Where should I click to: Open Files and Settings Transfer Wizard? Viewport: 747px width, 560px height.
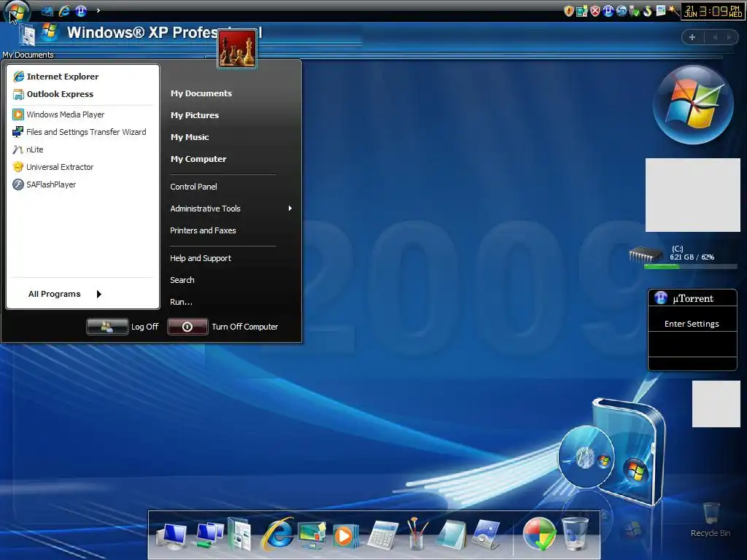79,132
